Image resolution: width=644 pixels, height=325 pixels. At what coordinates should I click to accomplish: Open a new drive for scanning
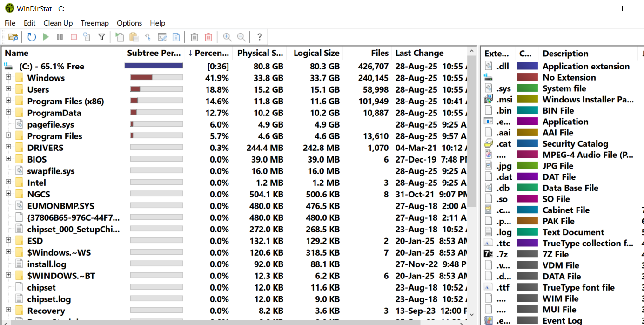point(13,37)
